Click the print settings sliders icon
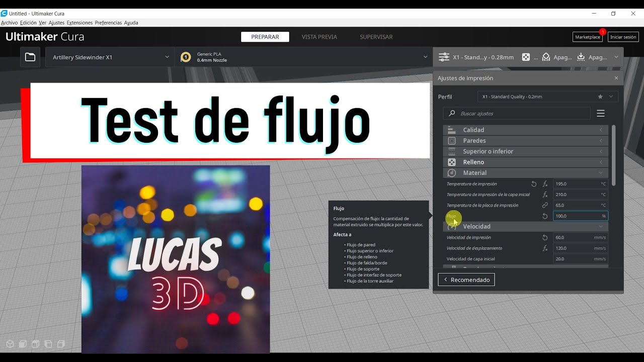644x362 pixels. (444, 57)
